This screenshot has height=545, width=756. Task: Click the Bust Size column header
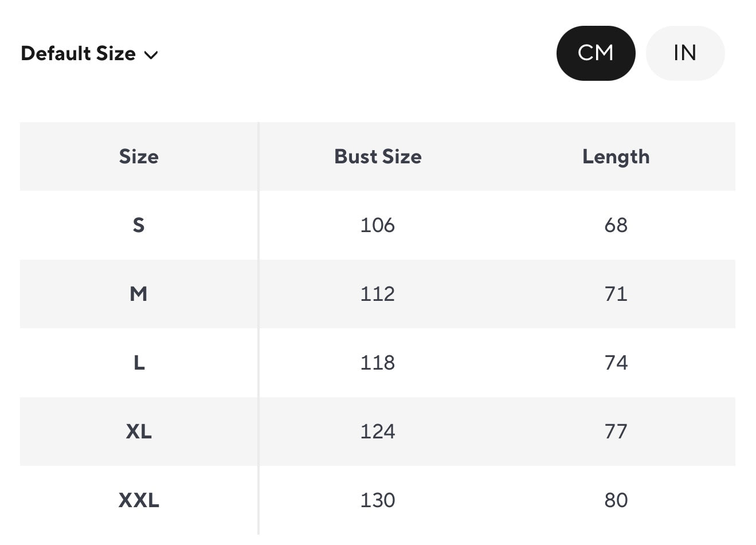pyautogui.click(x=378, y=156)
